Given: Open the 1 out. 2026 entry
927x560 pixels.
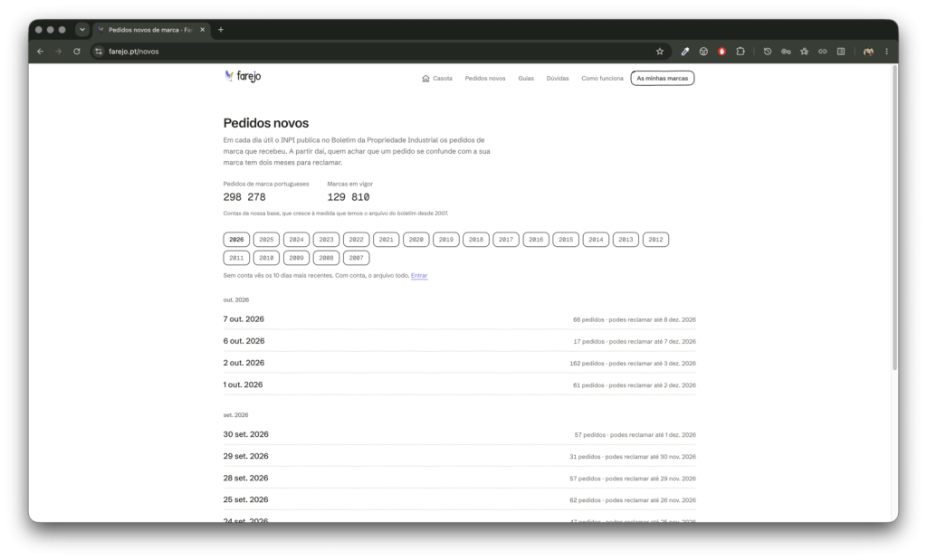Looking at the screenshot, I should pos(459,384).
